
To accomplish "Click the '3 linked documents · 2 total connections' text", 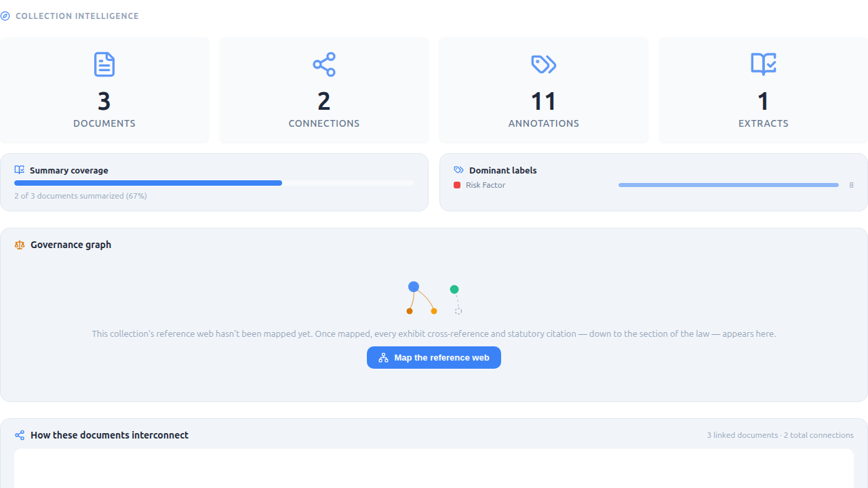I will click(781, 435).
